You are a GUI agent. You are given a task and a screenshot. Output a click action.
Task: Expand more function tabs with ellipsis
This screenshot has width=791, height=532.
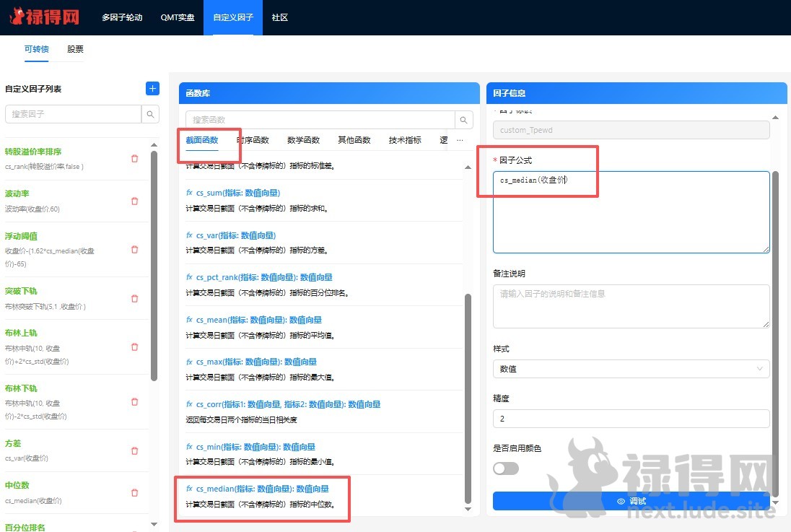pyautogui.click(x=460, y=140)
